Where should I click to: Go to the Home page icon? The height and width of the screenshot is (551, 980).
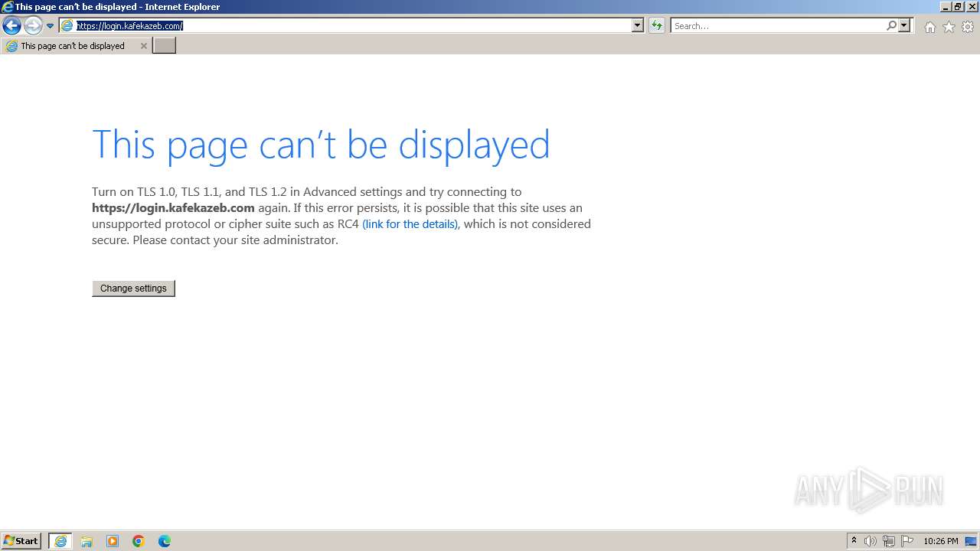pyautogui.click(x=929, y=27)
